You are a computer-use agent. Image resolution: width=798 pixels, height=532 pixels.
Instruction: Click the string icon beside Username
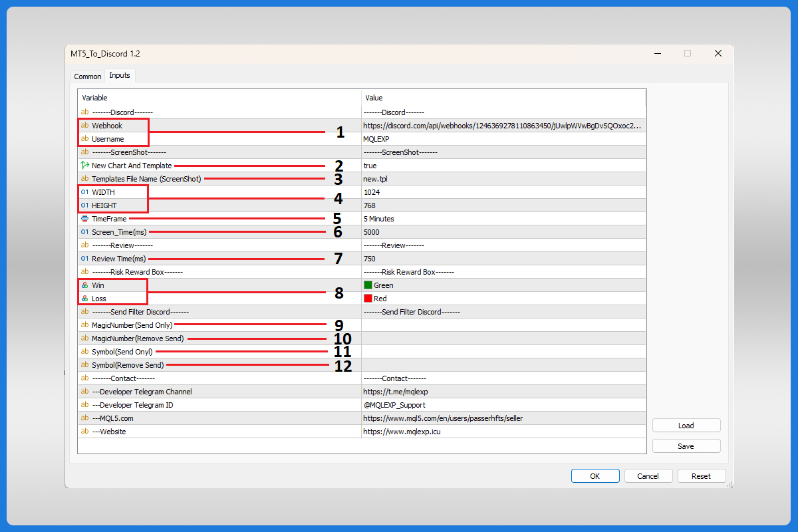84,139
